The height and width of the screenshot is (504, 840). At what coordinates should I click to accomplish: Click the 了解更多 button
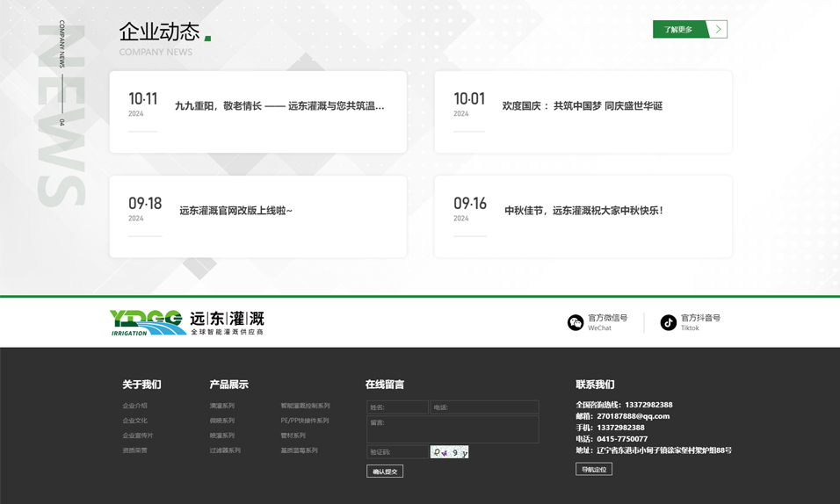point(678,30)
